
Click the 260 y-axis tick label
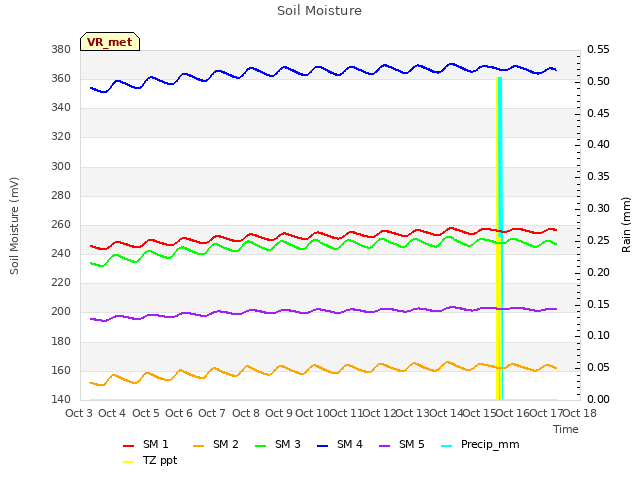click(x=61, y=224)
